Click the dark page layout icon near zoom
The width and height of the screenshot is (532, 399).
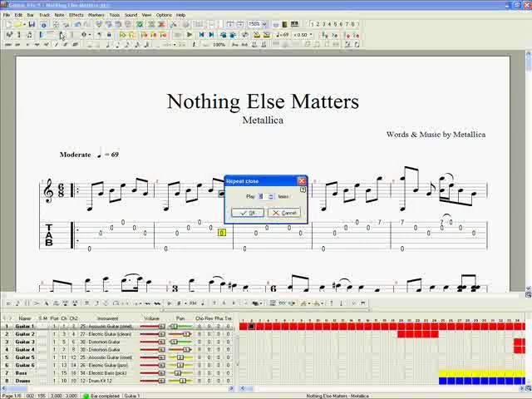284,24
